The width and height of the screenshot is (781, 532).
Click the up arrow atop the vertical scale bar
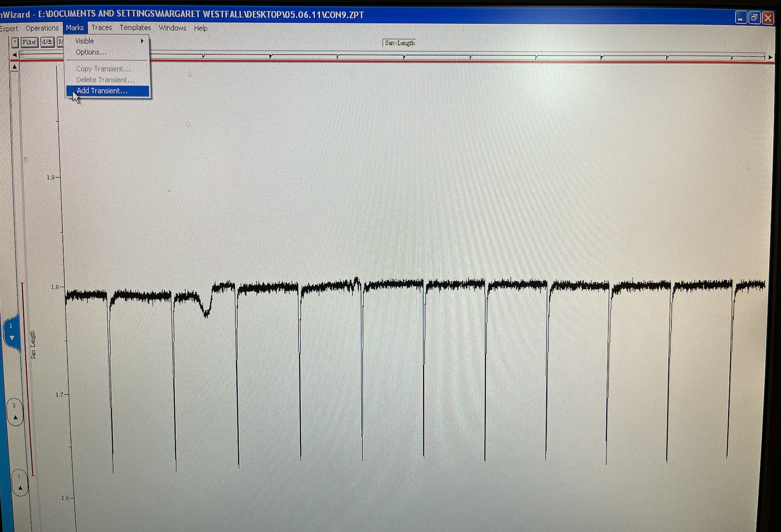click(x=15, y=67)
